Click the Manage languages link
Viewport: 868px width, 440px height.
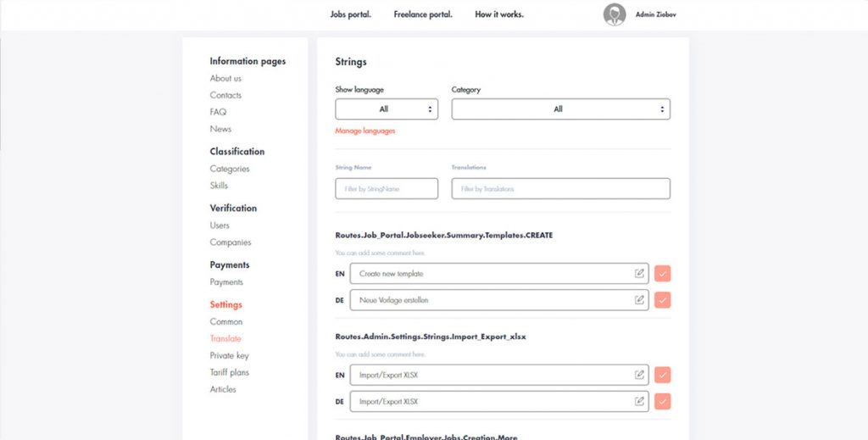click(x=365, y=131)
